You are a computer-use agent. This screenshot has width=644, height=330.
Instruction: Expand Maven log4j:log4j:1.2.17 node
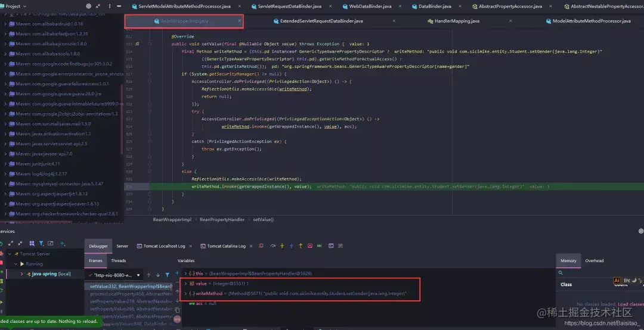(5, 173)
